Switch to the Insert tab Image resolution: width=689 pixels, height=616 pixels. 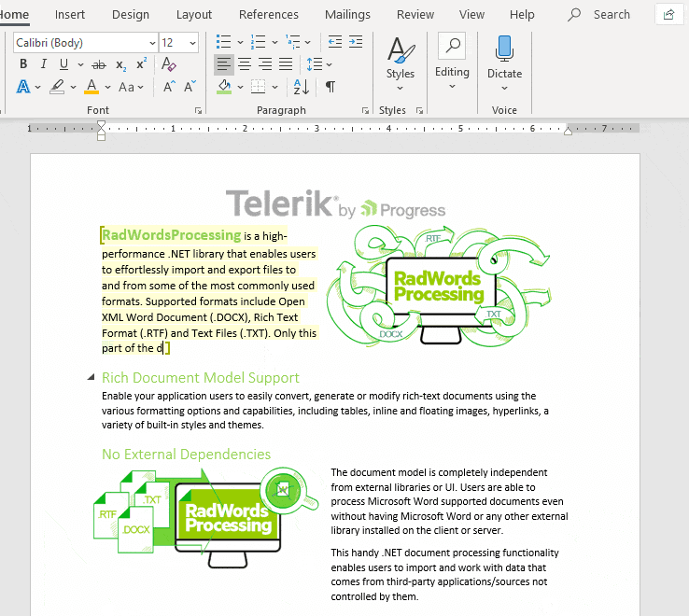point(70,15)
